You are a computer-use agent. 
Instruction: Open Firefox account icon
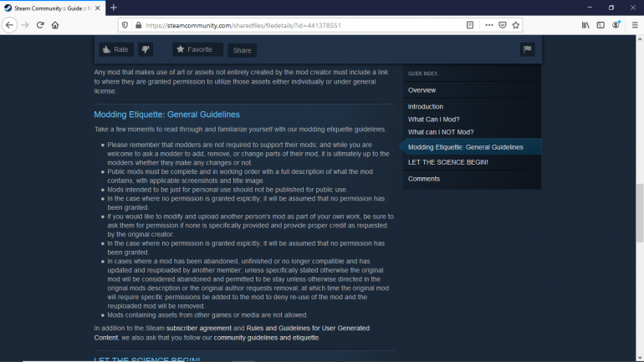(616, 25)
